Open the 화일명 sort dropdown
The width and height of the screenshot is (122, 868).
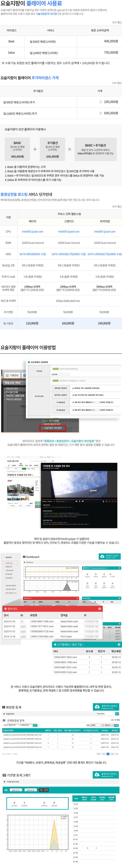pos(96,725)
